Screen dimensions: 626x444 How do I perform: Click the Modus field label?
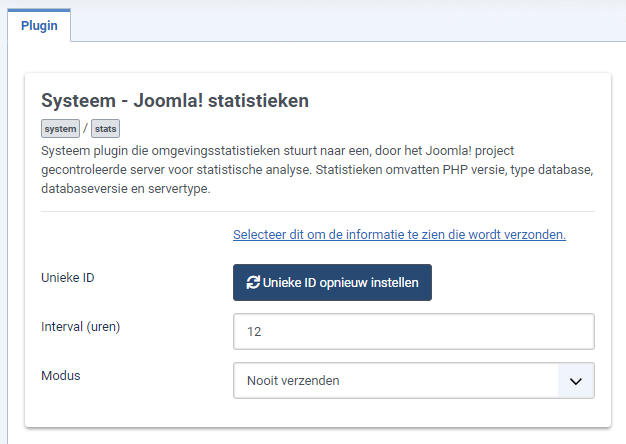(61, 375)
